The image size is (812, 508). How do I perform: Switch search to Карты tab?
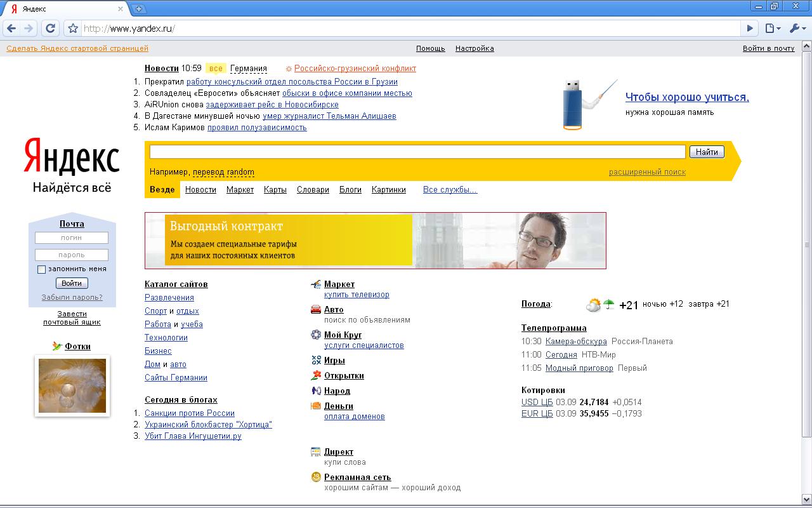(x=275, y=189)
